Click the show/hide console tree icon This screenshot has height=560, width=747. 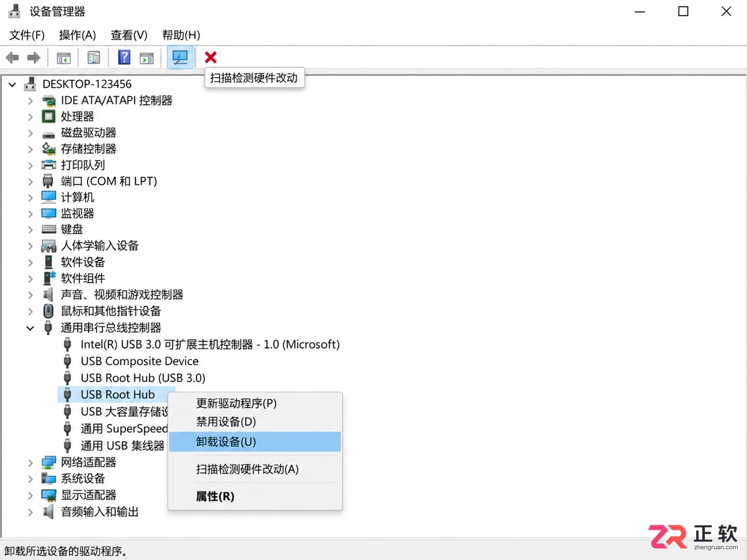tap(64, 58)
